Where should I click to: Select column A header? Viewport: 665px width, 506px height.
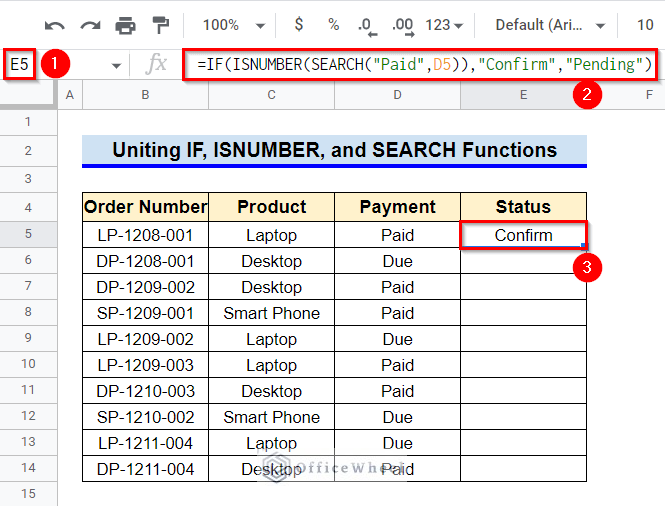(x=70, y=95)
